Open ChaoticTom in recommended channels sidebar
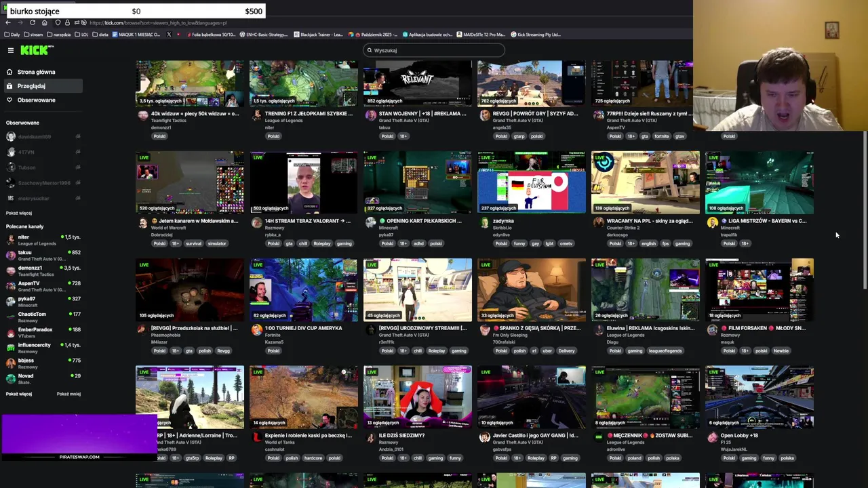Viewport: 868px width, 488px height. [x=43, y=317]
